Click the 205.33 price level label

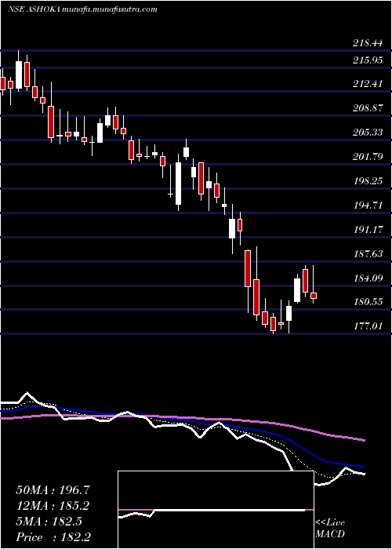368,133
